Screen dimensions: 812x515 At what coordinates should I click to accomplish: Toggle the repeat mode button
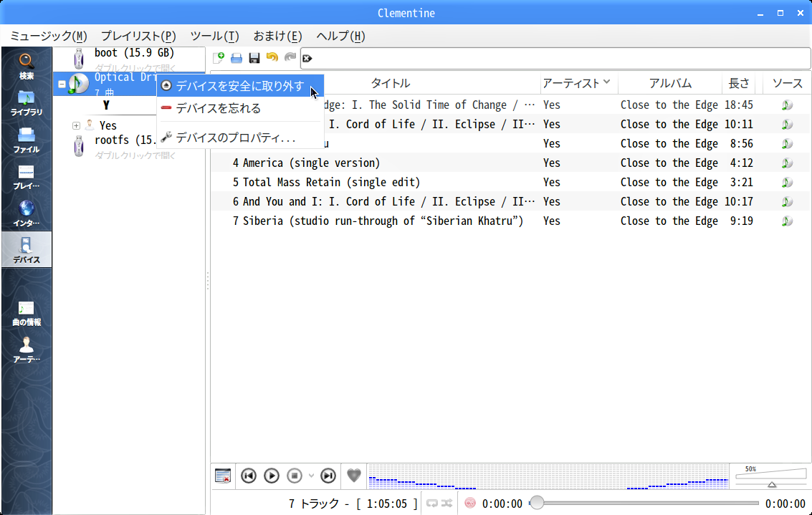(x=432, y=503)
